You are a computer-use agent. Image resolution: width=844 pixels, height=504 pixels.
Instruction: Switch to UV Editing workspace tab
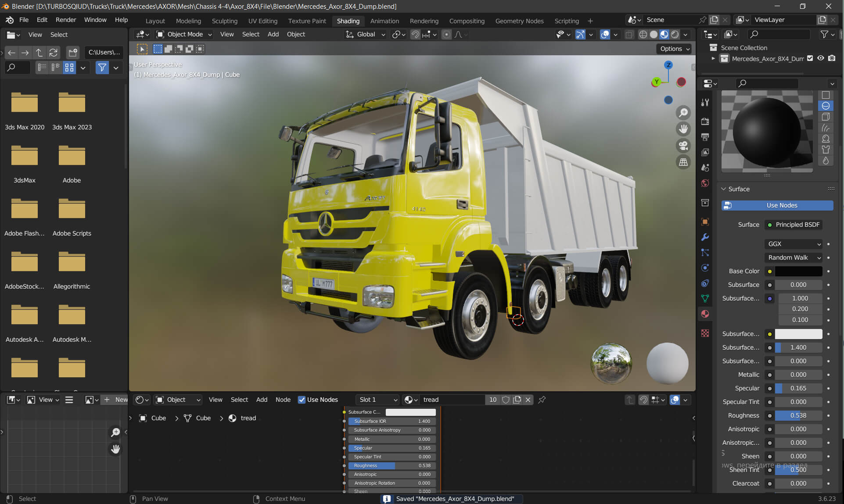[262, 21]
